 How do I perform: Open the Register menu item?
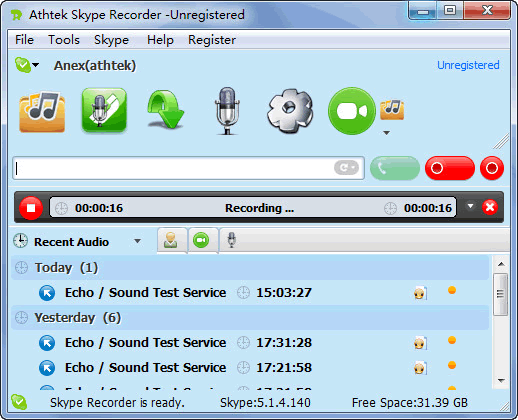(212, 40)
